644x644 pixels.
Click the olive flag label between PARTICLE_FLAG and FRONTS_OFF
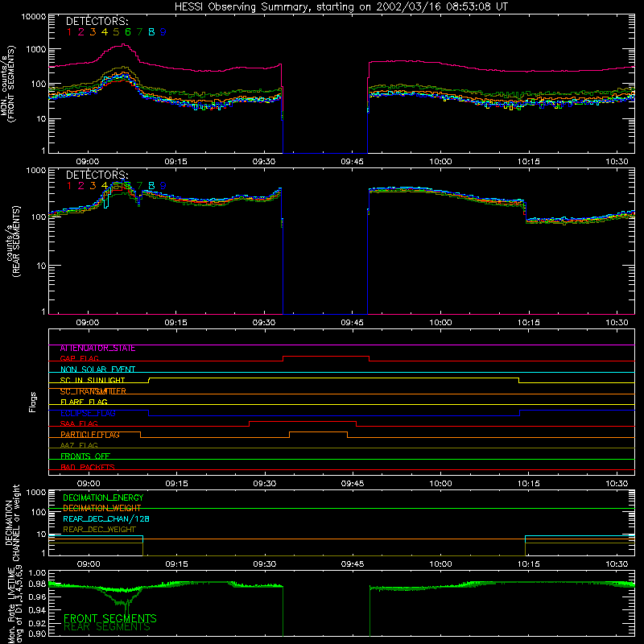(79, 446)
